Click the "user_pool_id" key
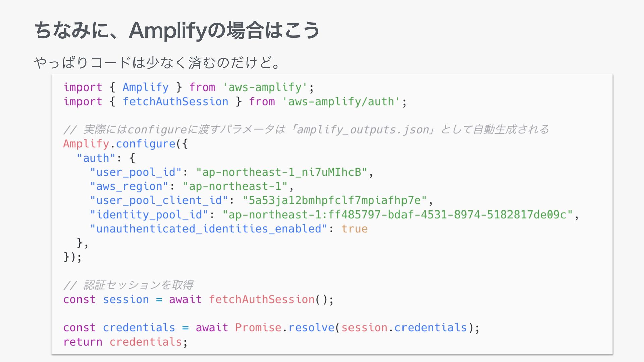Screen dimensions: 644x362 (x=136, y=172)
